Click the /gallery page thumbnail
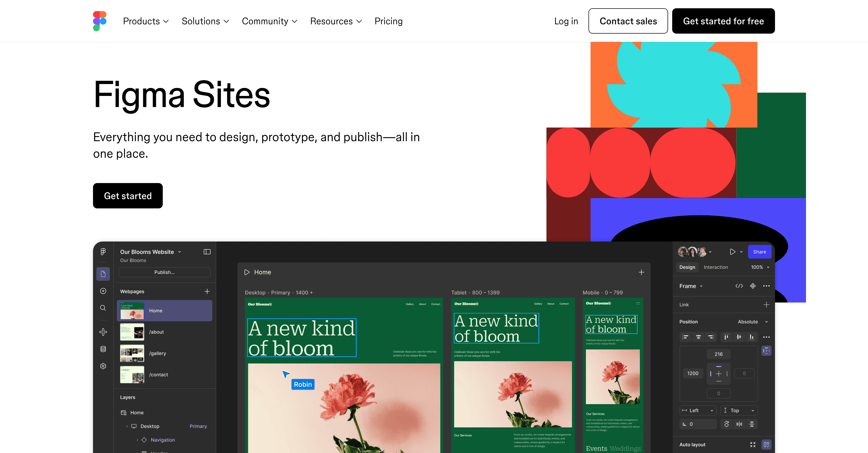 point(132,353)
